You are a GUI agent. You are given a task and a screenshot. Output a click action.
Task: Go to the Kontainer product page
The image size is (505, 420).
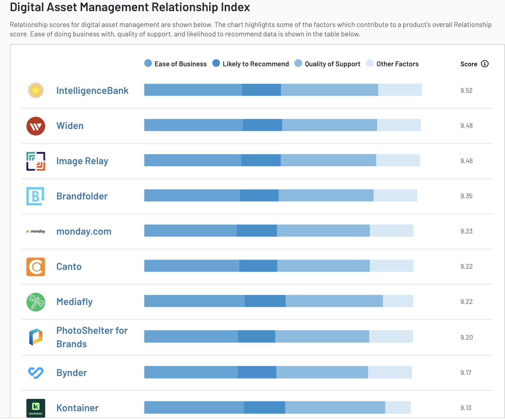[77, 408]
